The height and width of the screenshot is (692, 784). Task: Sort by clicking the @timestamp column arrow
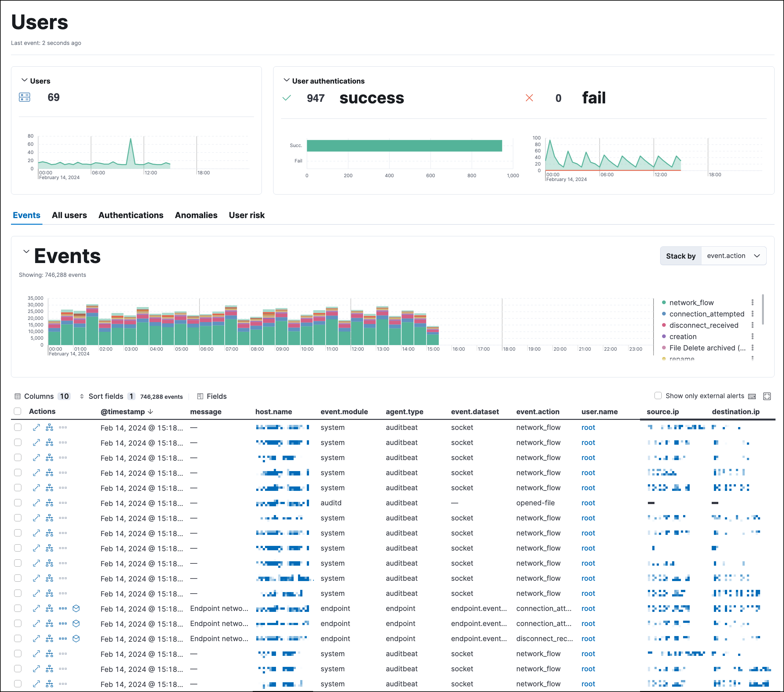click(x=150, y=411)
